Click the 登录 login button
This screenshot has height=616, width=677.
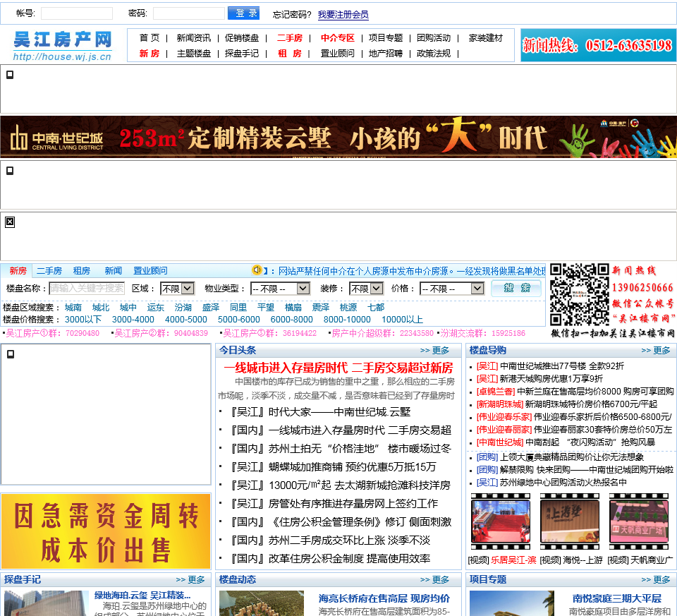coord(243,13)
